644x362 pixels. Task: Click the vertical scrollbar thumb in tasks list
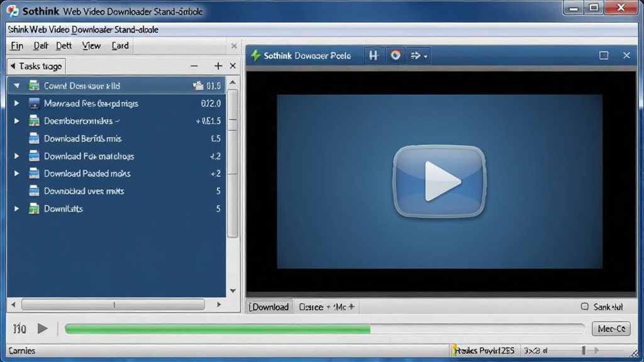pyautogui.click(x=233, y=164)
